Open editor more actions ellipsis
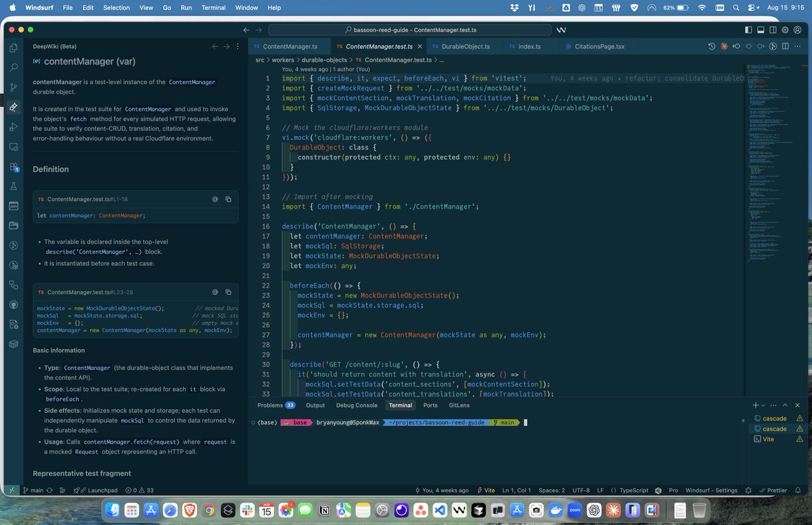812x525 pixels. (x=797, y=47)
